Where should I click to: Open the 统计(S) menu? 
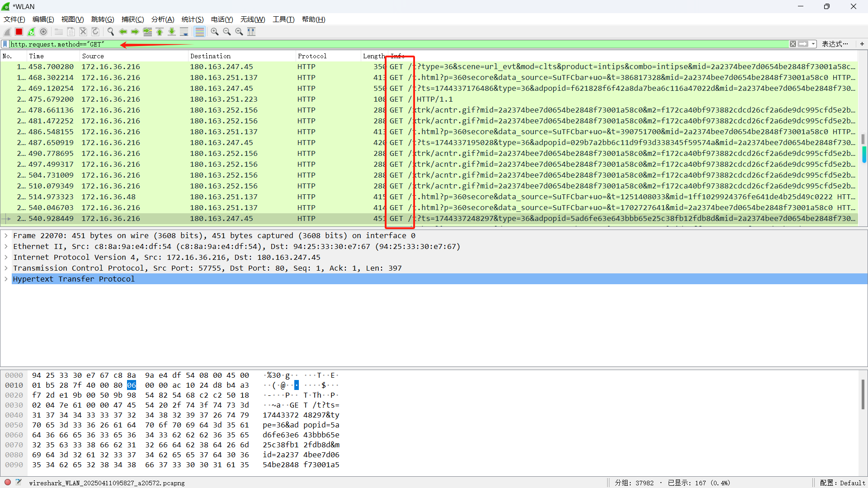[192, 19]
